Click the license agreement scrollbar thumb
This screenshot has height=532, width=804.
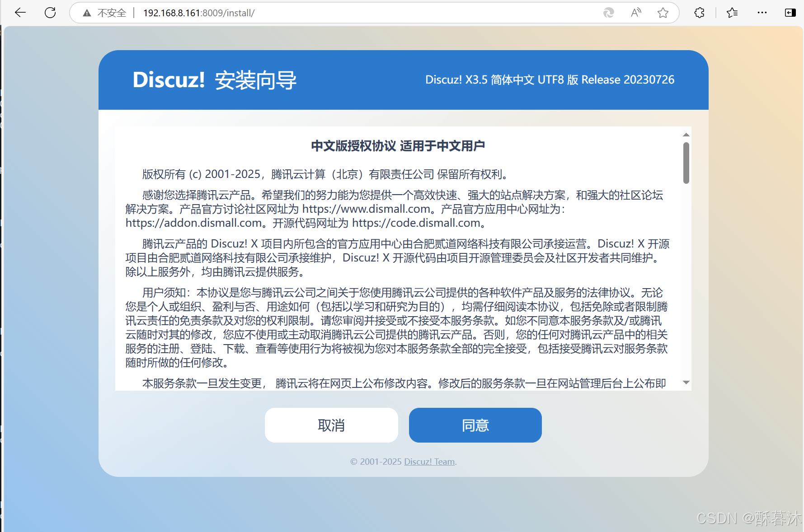(x=686, y=163)
